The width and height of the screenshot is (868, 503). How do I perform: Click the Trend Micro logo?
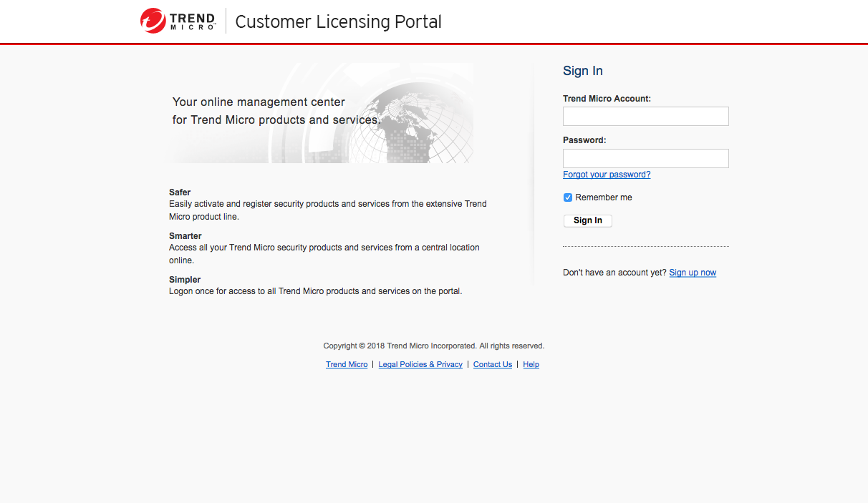coord(178,21)
